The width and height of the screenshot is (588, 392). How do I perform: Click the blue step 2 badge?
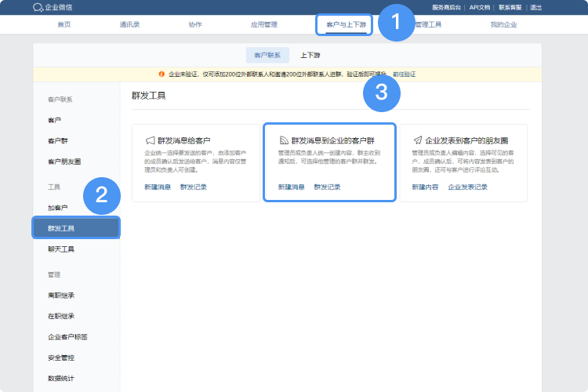pyautogui.click(x=102, y=196)
